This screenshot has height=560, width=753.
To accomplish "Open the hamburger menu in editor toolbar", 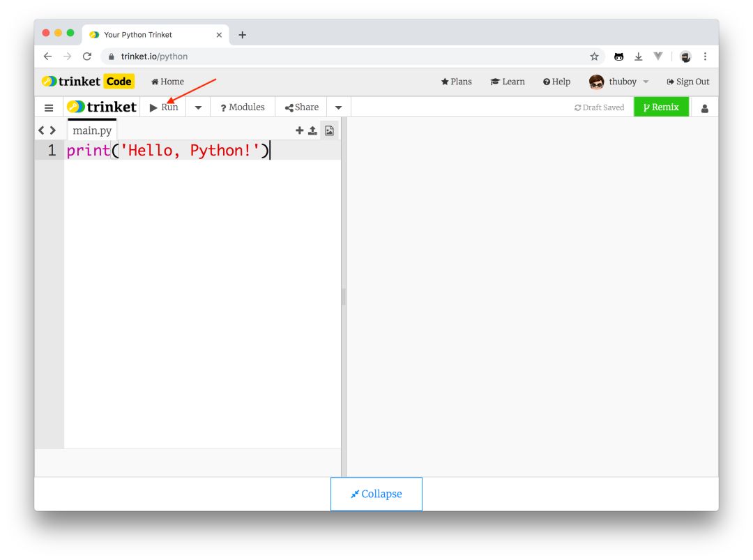I will coord(49,107).
